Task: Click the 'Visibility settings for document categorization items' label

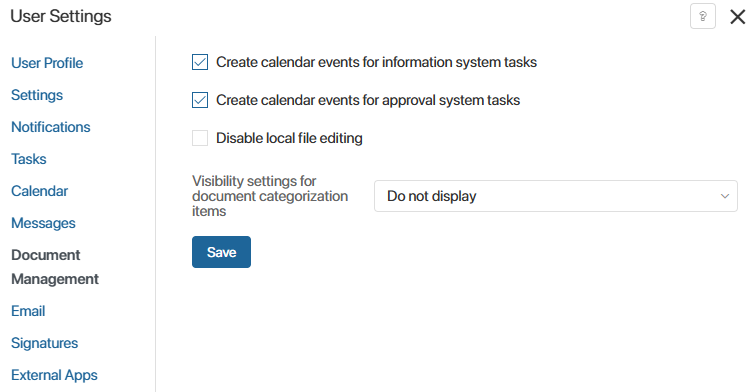Action: click(270, 196)
